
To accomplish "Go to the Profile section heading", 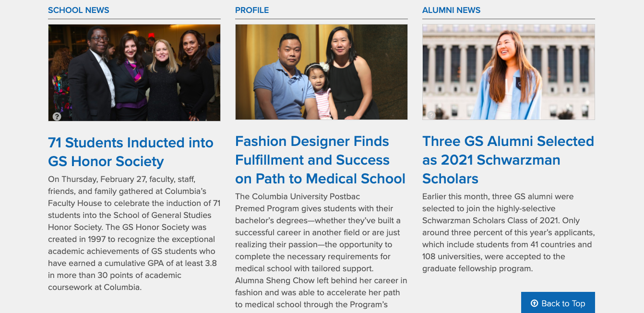I will click(x=252, y=10).
